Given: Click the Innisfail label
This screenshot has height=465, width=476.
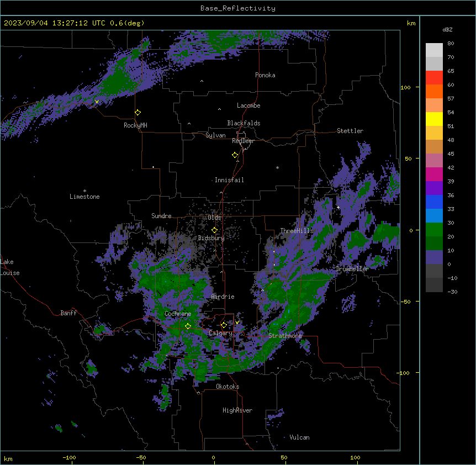Looking at the screenshot, I should (x=229, y=180).
